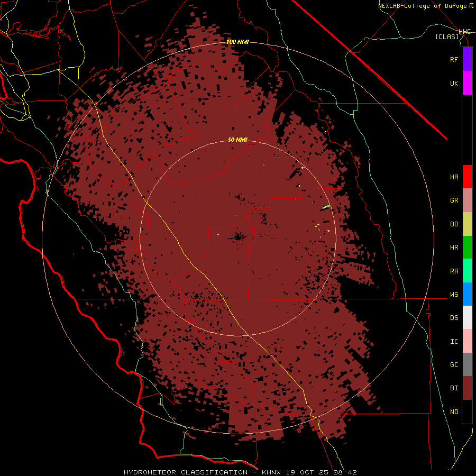Image resolution: width=476 pixels, height=476 pixels.
Task: Click the BD legend label
Action: [454, 224]
